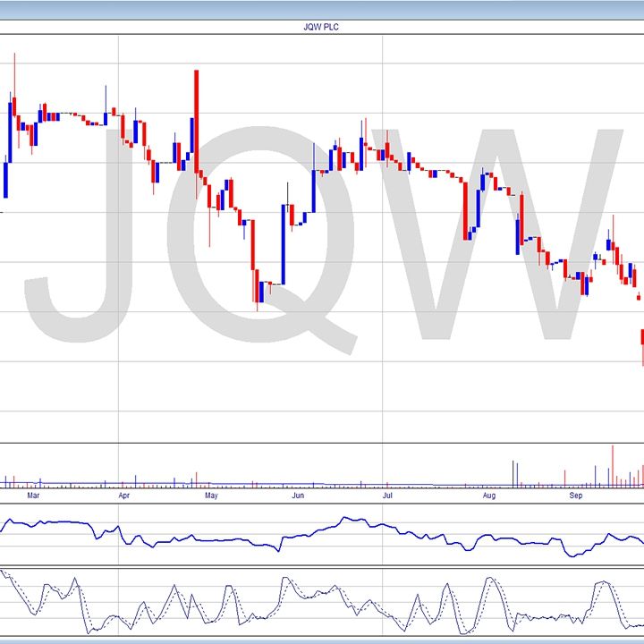Select the May marker on the time axis

pyautogui.click(x=211, y=494)
